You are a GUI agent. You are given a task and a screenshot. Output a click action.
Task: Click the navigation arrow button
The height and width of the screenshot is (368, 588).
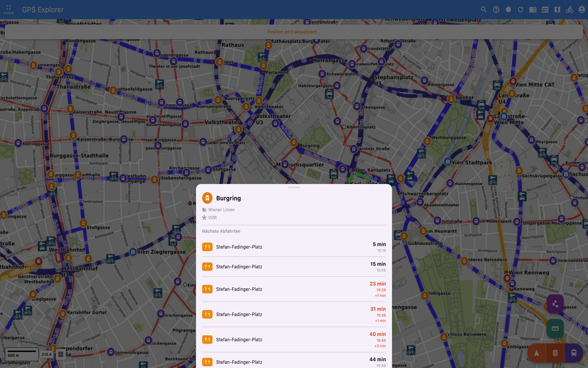click(x=537, y=353)
